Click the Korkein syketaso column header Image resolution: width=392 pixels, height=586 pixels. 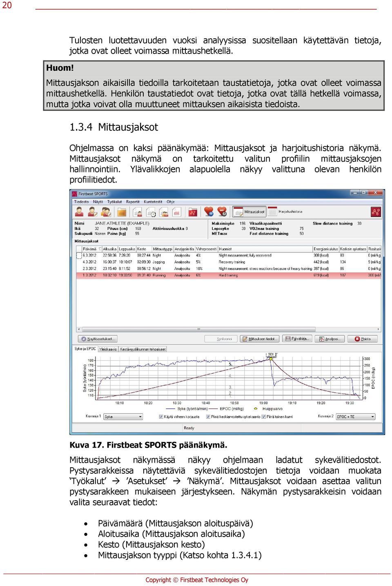pos(353,249)
